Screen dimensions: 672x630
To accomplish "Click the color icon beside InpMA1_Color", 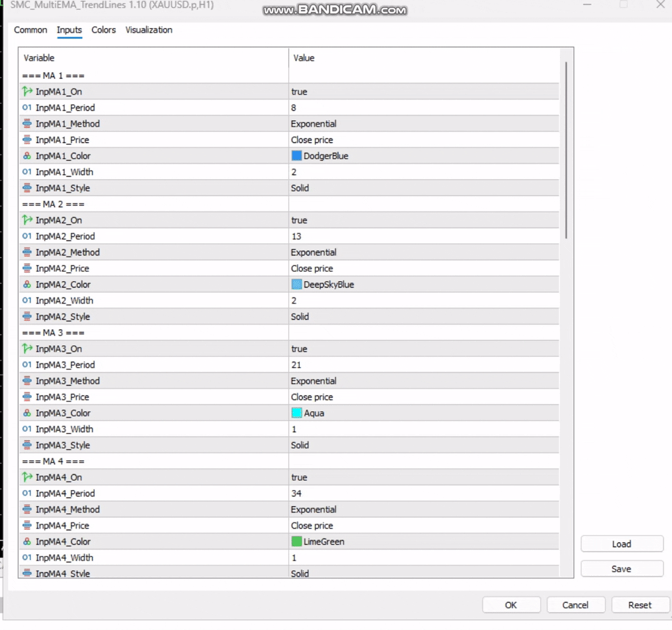I will coord(27,156).
